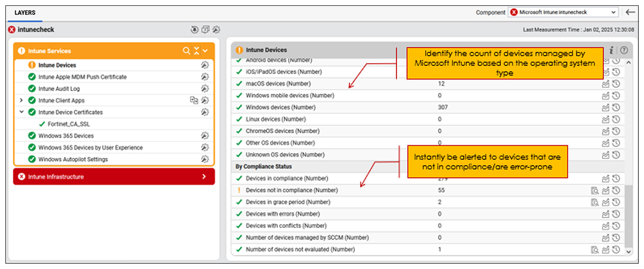Click the back arrow at top right
Viewport: 644px width, 269px height.
click(x=630, y=12)
